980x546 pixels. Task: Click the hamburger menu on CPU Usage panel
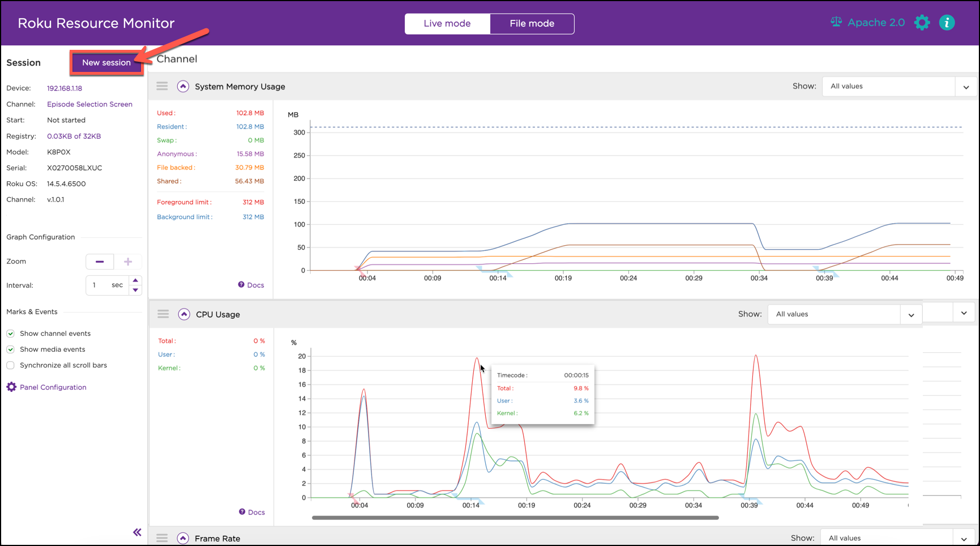click(x=163, y=314)
